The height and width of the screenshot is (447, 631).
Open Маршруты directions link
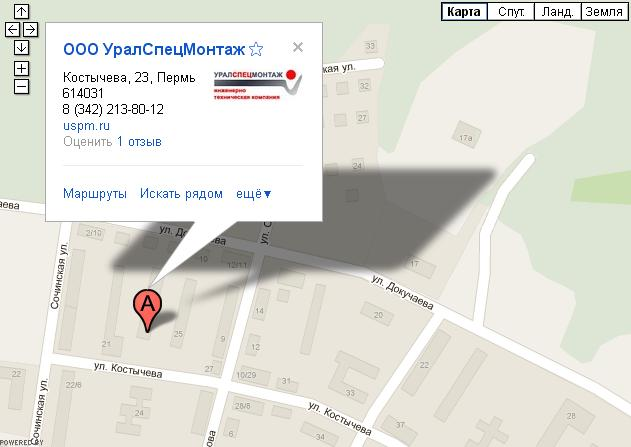(95, 194)
